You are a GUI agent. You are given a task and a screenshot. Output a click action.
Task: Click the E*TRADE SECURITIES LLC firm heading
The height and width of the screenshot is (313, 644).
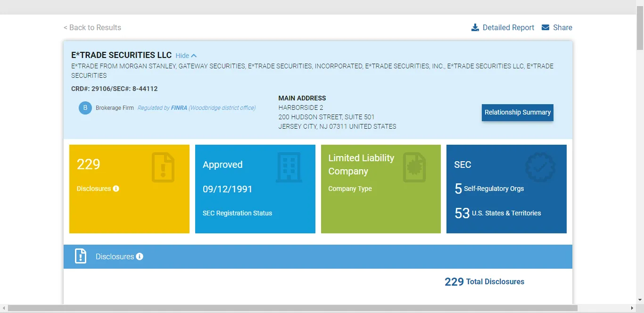tap(122, 55)
